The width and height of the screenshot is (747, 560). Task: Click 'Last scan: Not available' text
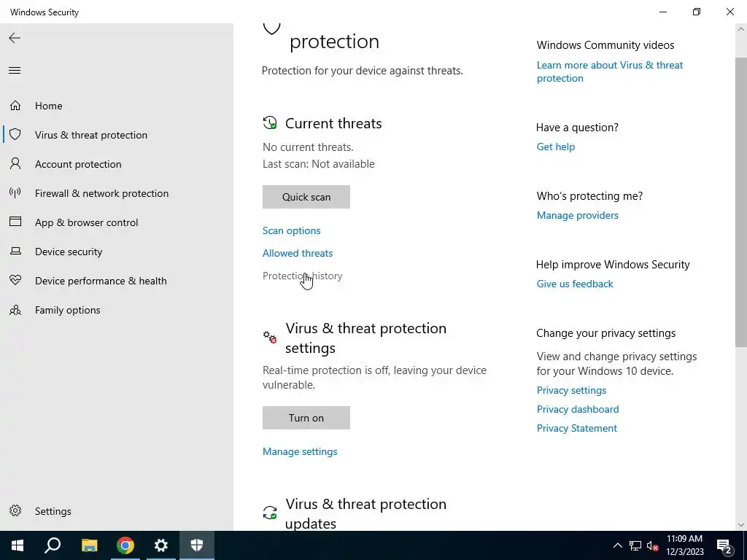(x=319, y=164)
